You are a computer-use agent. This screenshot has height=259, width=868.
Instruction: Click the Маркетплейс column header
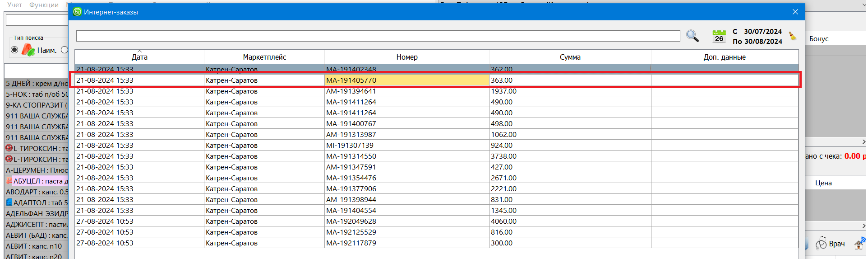point(264,57)
